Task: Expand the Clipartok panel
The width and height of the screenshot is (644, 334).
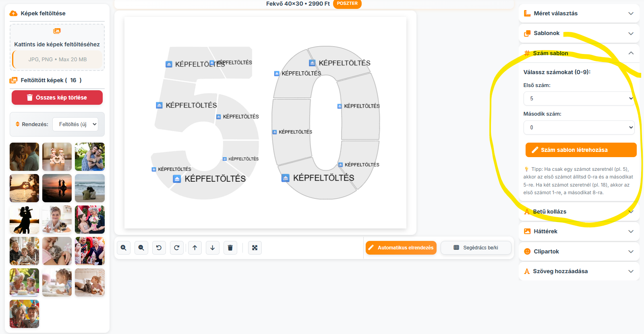Action: 579,251
